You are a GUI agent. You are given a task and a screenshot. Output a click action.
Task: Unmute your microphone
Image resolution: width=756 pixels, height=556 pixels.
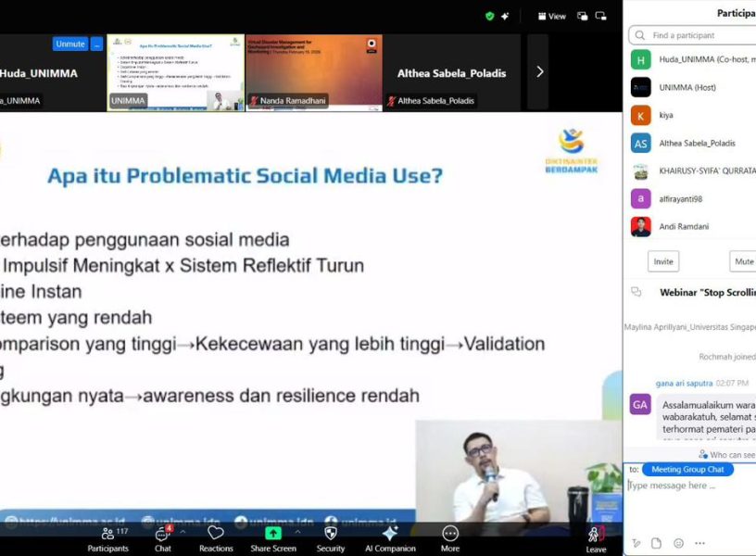[69, 44]
